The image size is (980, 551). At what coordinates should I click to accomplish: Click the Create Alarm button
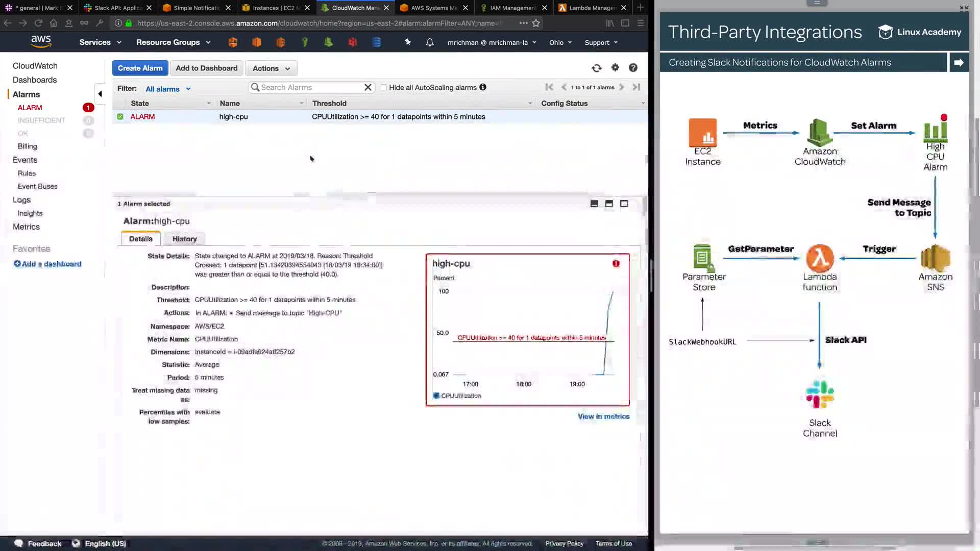tap(140, 68)
